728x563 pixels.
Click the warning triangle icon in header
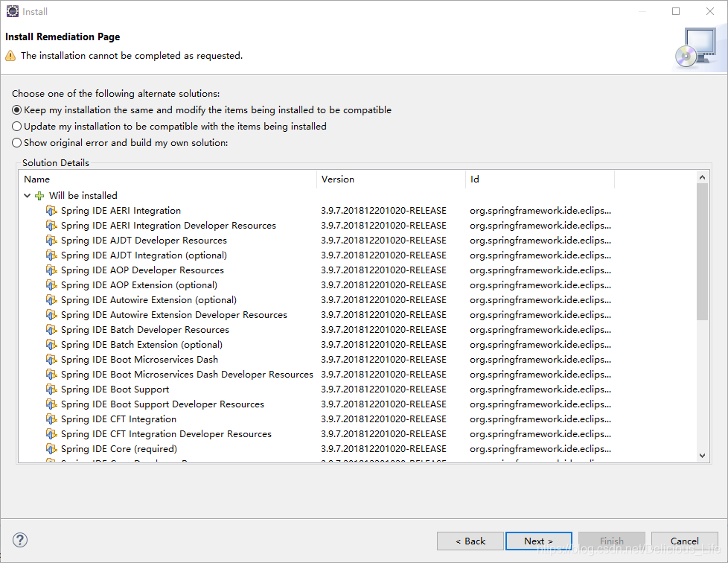point(10,56)
